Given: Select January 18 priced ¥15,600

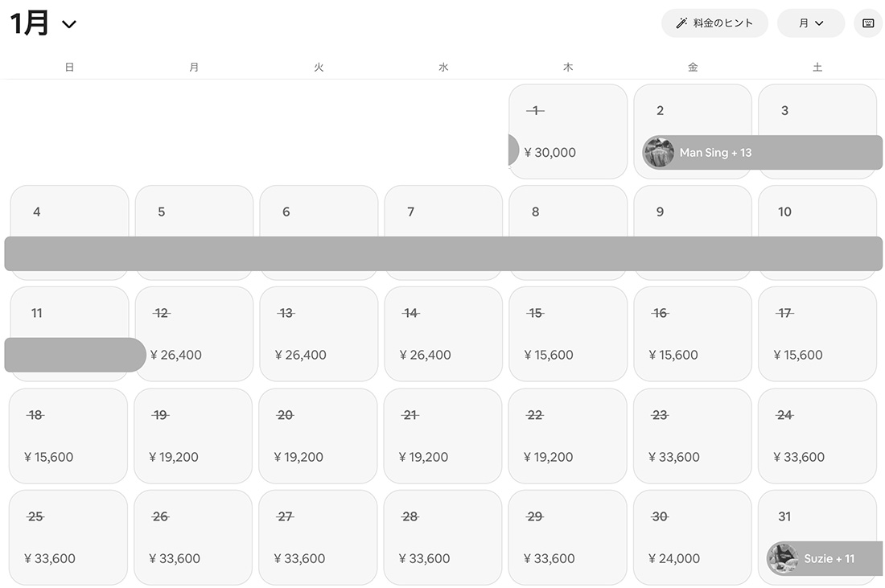Looking at the screenshot, I should click(68, 435).
